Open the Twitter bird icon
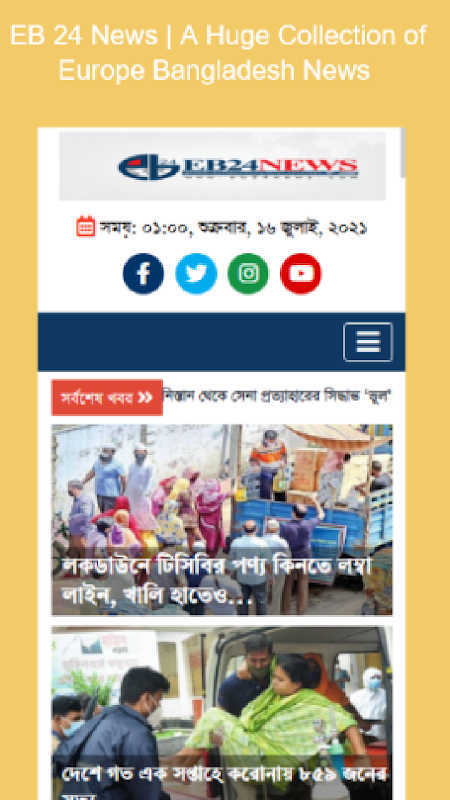The width and height of the screenshot is (450, 800). (196, 274)
